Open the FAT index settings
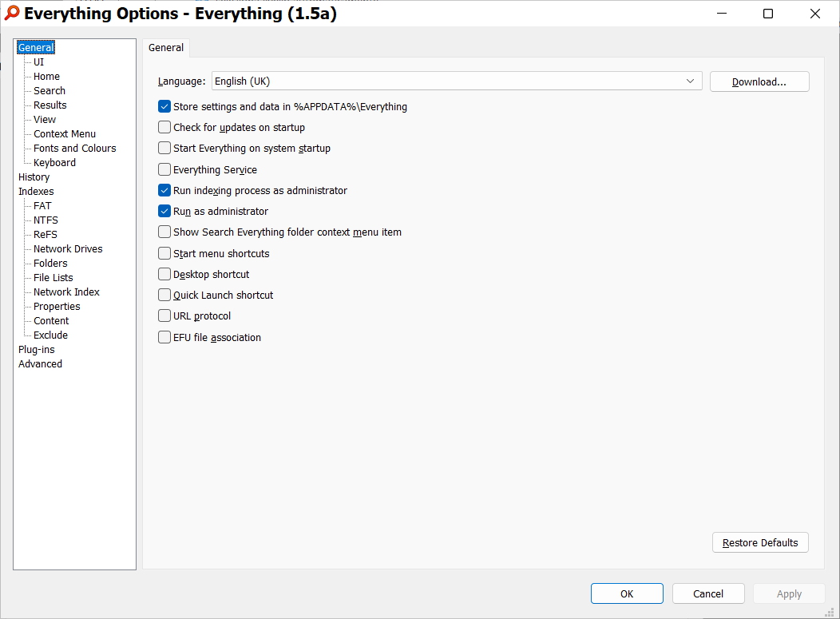Image resolution: width=840 pixels, height=619 pixels. (42, 206)
